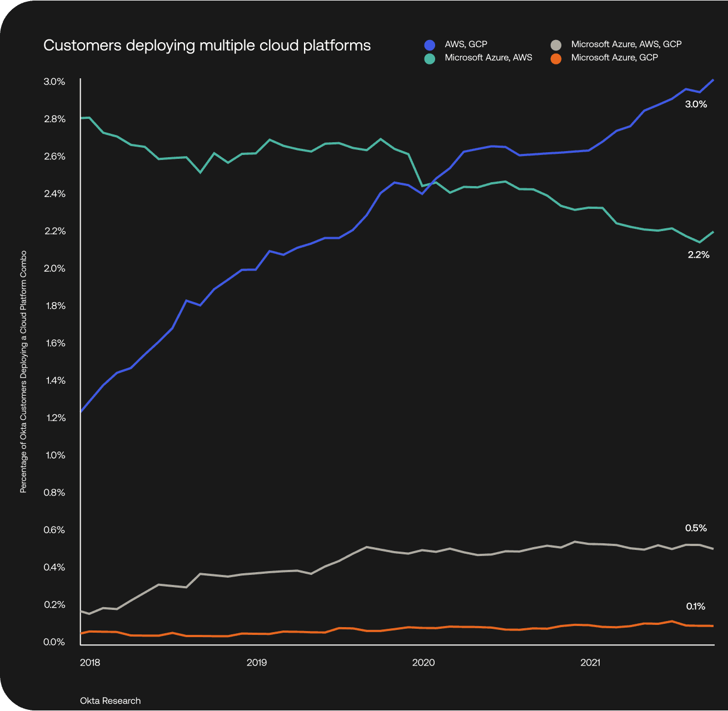
Task: Click the blue AWS, GCP legend dot
Action: point(430,45)
